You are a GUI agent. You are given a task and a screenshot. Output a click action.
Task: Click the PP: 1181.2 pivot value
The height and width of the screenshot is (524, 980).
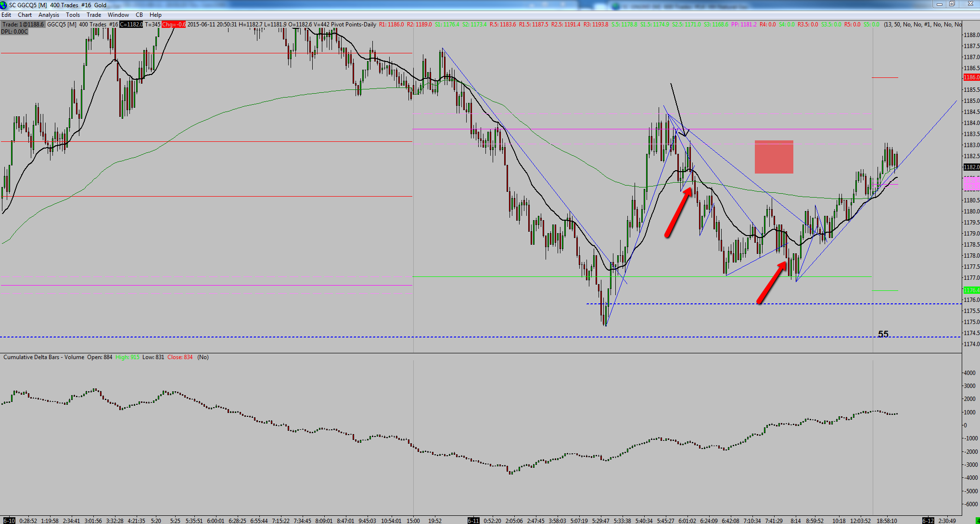(x=744, y=25)
